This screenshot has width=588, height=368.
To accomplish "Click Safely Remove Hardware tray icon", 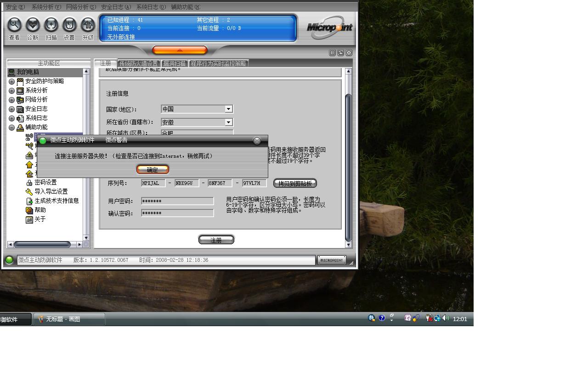I will (x=429, y=318).
